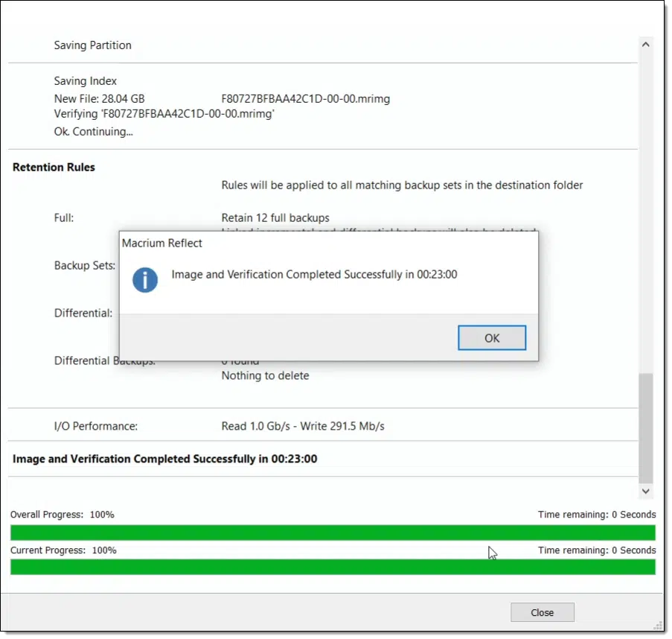The height and width of the screenshot is (639, 672).
Task: Click the 'Ok. Continuing...' line
Action: (94, 132)
